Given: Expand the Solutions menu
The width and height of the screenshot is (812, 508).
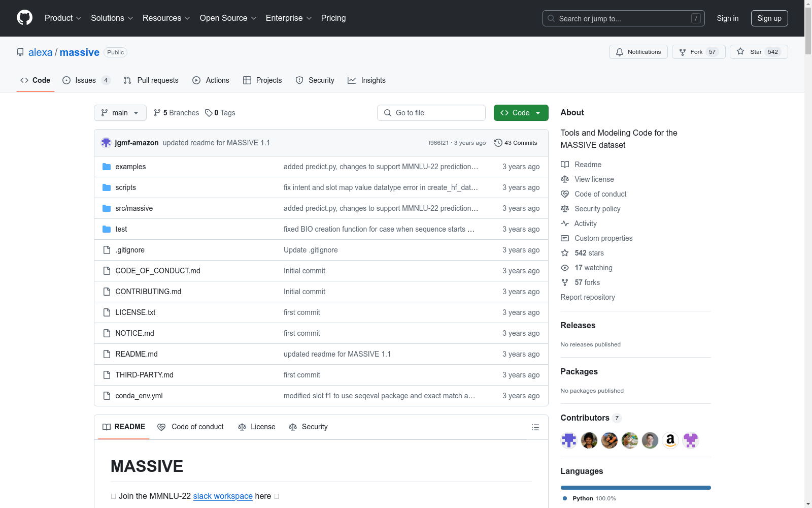Looking at the screenshot, I should tap(112, 18).
